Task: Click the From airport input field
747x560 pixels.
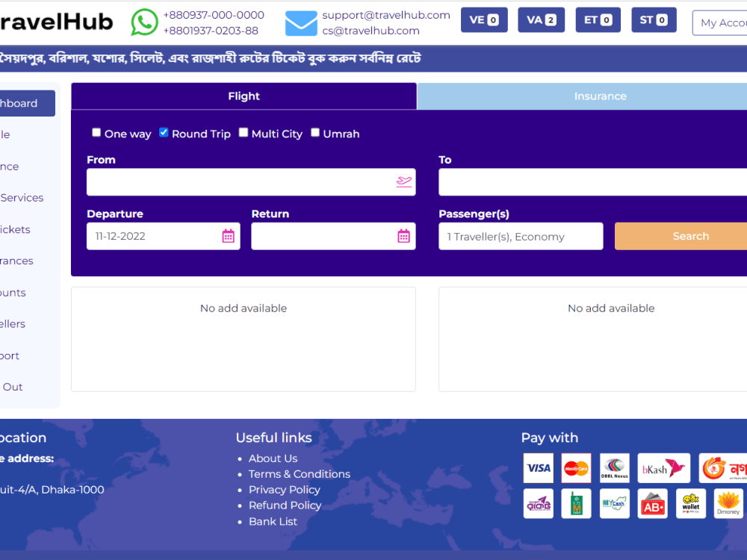Action: [251, 182]
